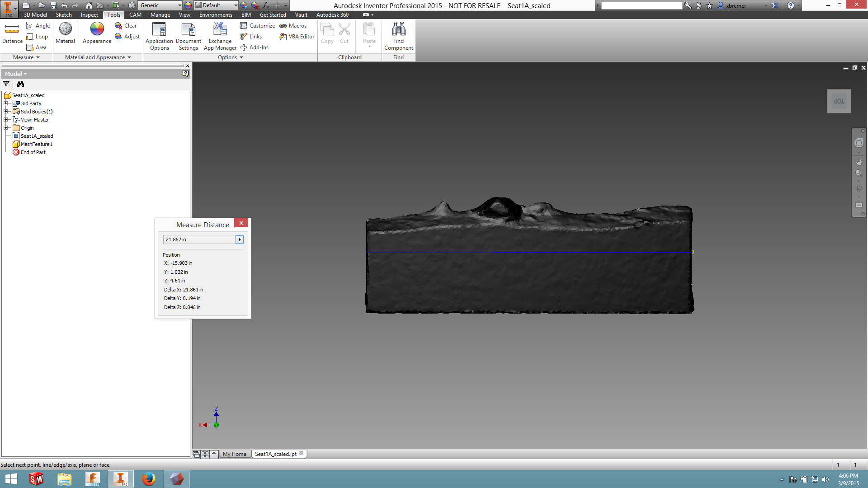Click the Full Navigation Wheel icon
This screenshot has height=488, width=868.
pos(859,143)
